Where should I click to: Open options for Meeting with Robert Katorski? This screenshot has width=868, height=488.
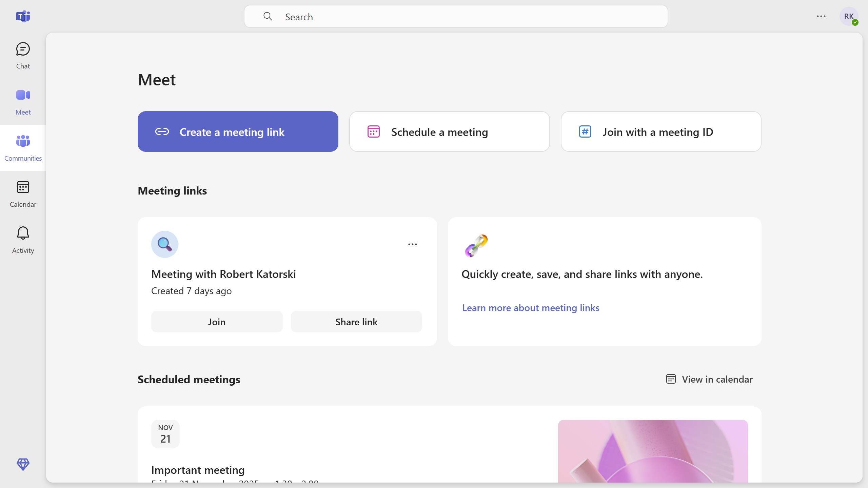tap(412, 244)
